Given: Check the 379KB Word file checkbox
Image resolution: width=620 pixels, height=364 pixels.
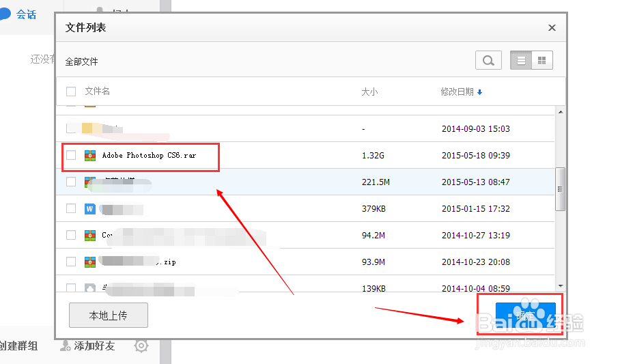Looking at the screenshot, I should (x=71, y=208).
